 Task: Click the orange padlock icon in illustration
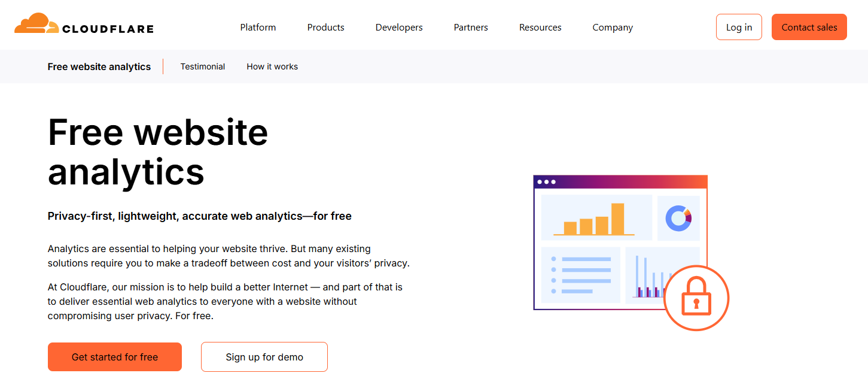696,298
